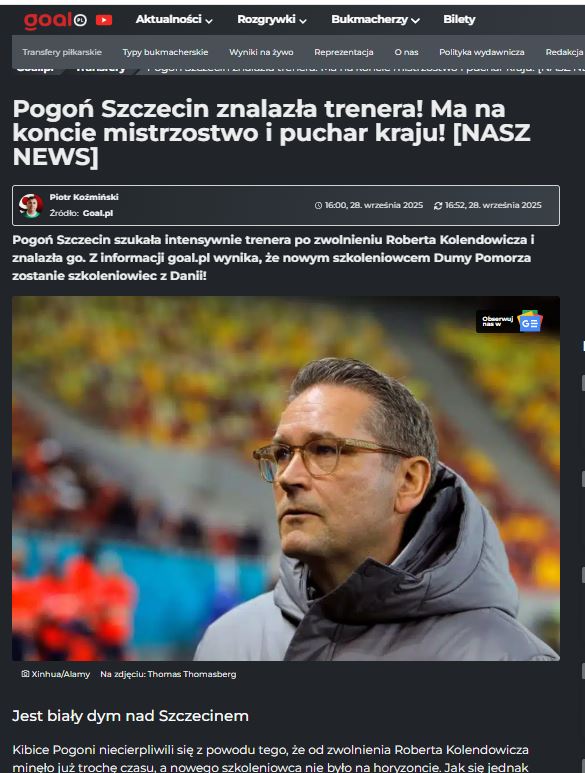
Task: Open the Bilety menu item
Action: tap(459, 20)
